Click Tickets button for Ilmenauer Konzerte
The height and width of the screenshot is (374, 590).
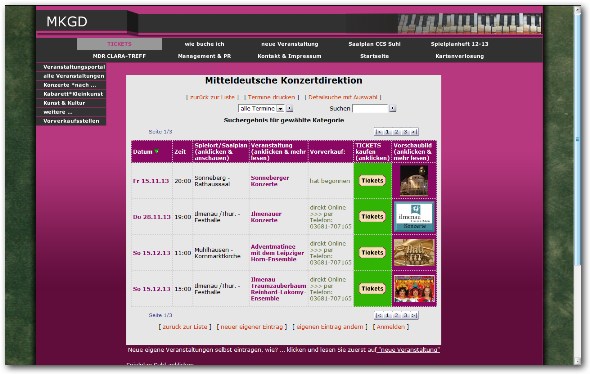pos(372,217)
